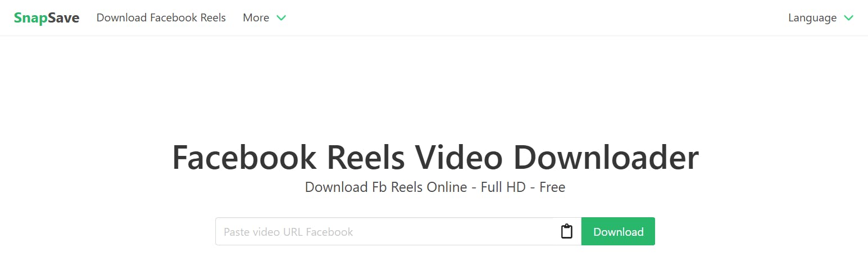Click the word 'Free' in subtitle

click(x=552, y=187)
